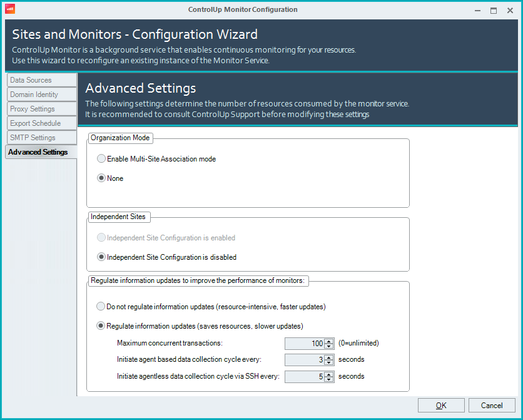Increase maximum concurrent transactions value

point(329,341)
